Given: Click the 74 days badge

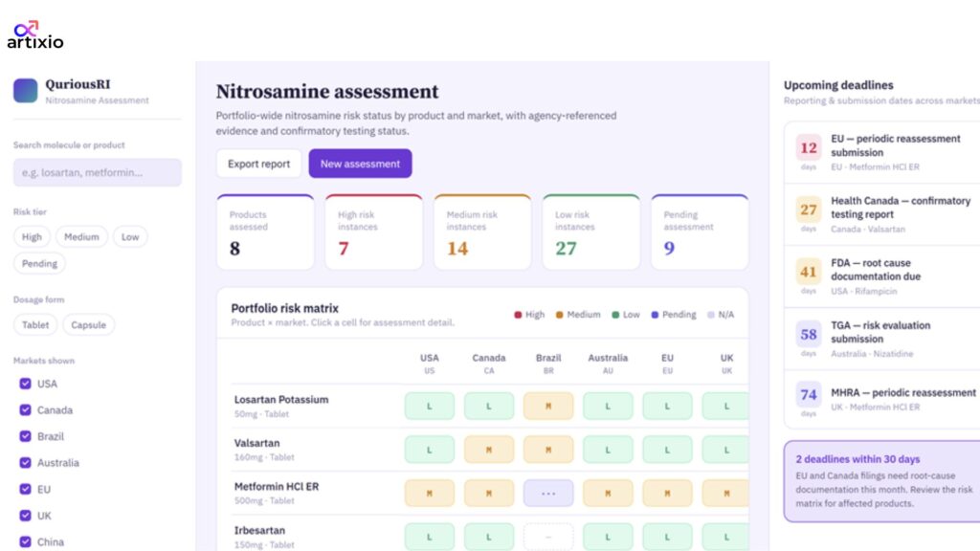Looking at the screenshot, I should (x=809, y=395).
